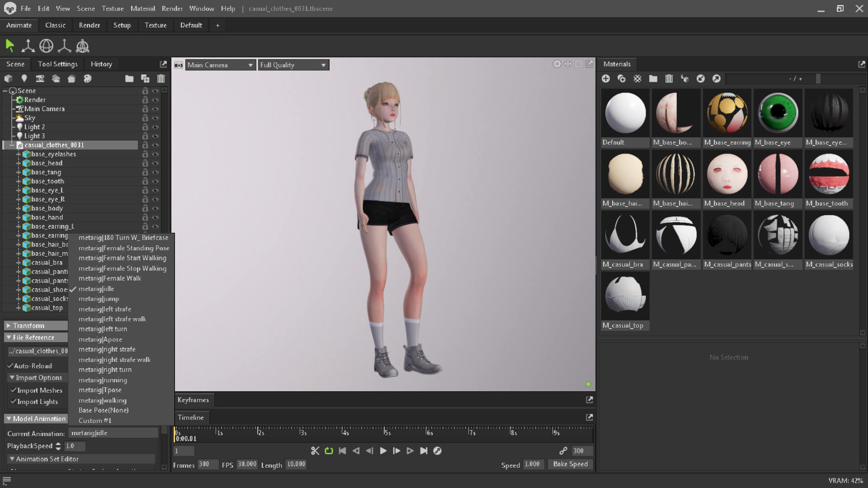The height and width of the screenshot is (488, 868).
Task: Collapse the Animation Set Editor section
Action: (x=12, y=459)
